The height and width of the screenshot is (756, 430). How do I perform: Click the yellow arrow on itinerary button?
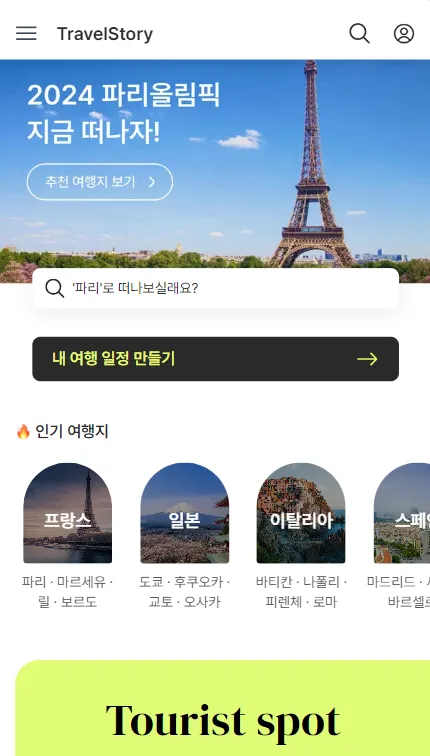tap(367, 359)
